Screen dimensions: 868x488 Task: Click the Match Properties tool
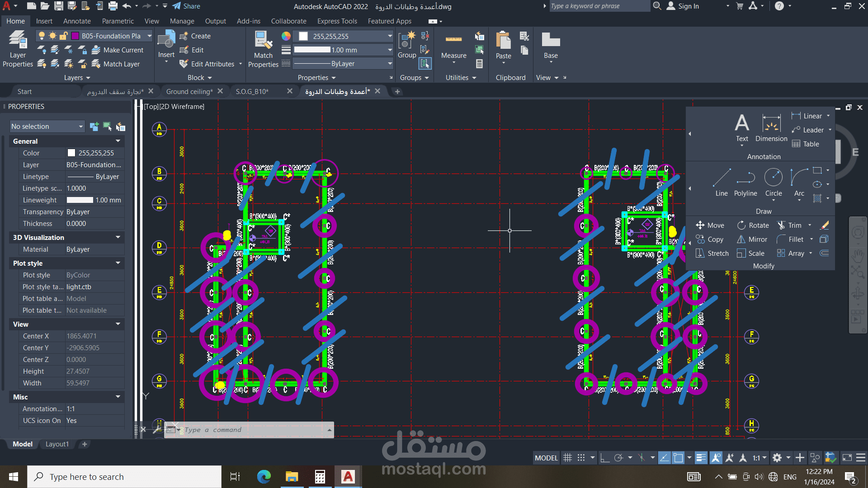click(x=263, y=49)
